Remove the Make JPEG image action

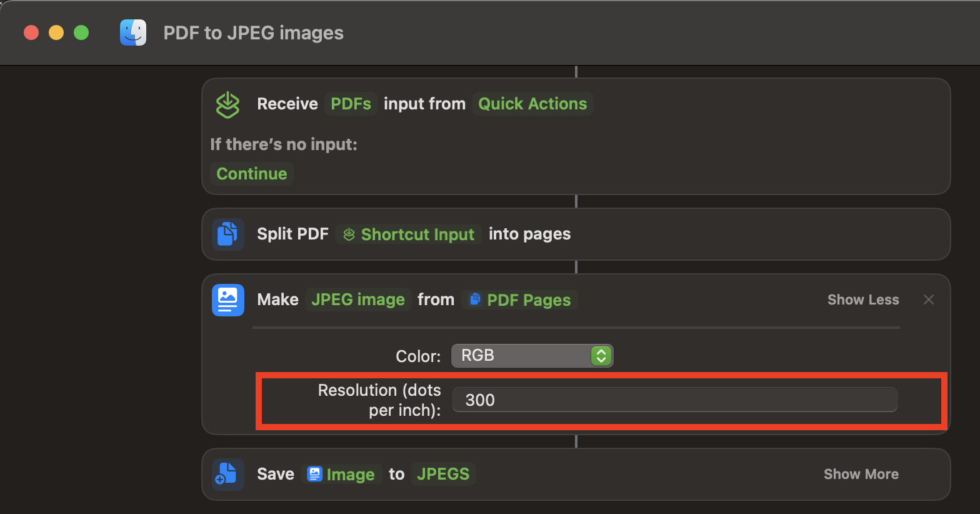point(929,300)
